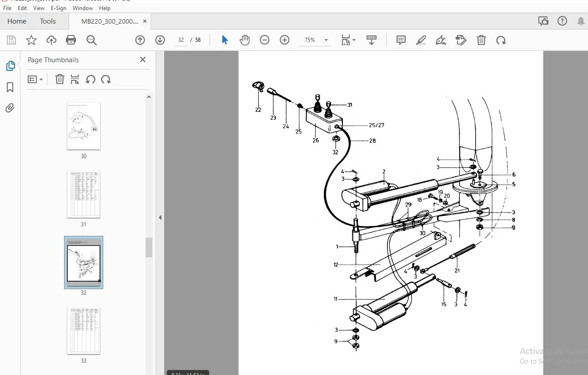Rotate thumbnail pages clockwise in panel
Viewport: 588px width, 375px height.
point(106,80)
